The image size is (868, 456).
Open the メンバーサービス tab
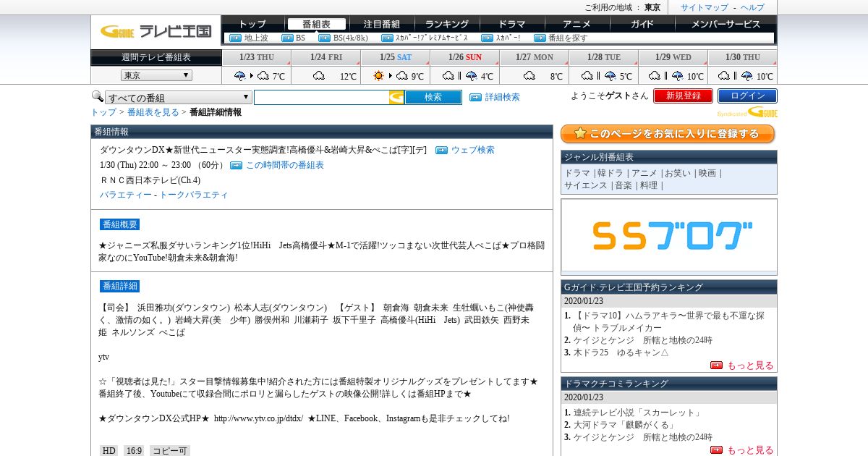(x=726, y=24)
